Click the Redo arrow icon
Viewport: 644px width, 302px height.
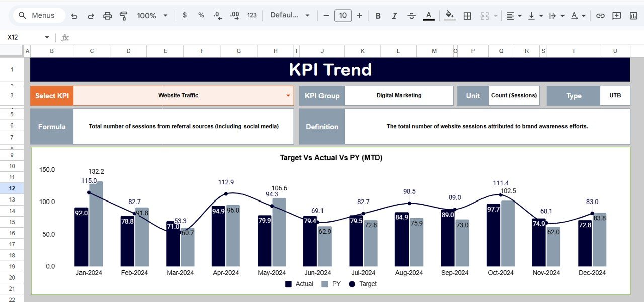coord(91,16)
